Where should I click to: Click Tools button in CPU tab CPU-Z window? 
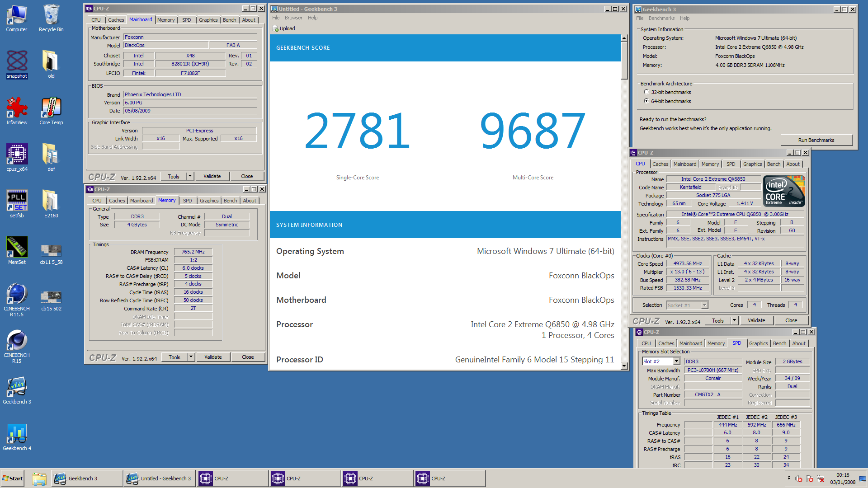click(x=718, y=320)
